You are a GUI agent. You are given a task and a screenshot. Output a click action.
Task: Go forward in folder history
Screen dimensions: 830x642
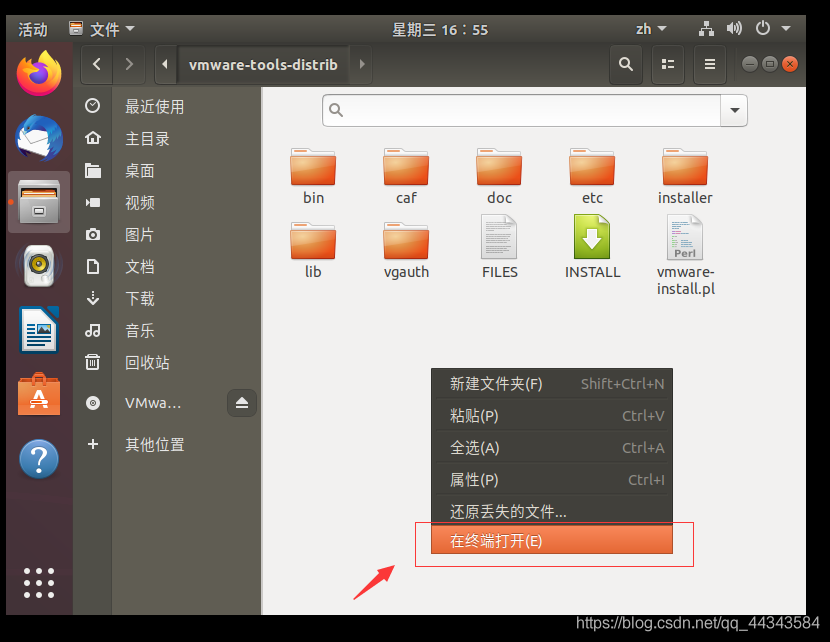pyautogui.click(x=129, y=65)
